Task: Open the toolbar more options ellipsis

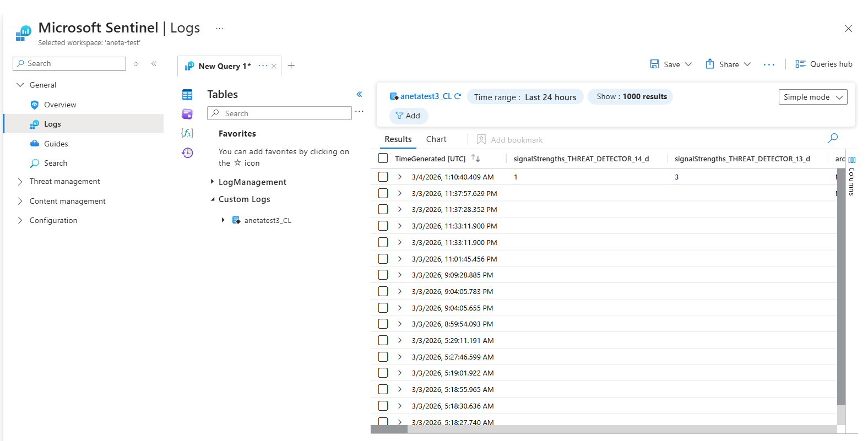Action: point(769,64)
